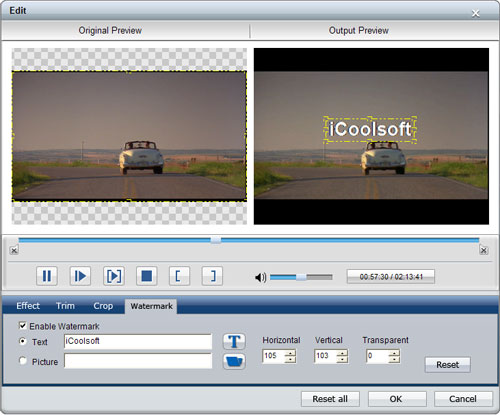Screen dimensions: 500x415
Task: Pause the video playback
Action: pos(47,276)
